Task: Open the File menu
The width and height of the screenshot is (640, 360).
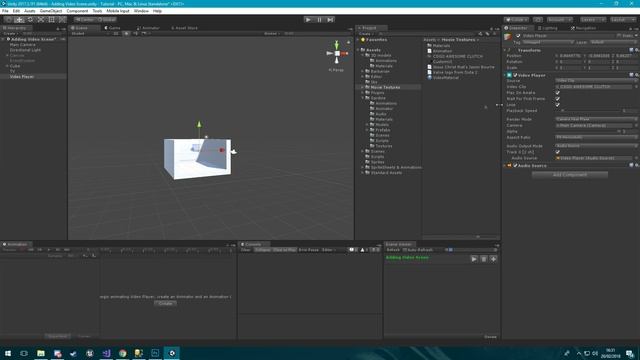Action: (5, 11)
